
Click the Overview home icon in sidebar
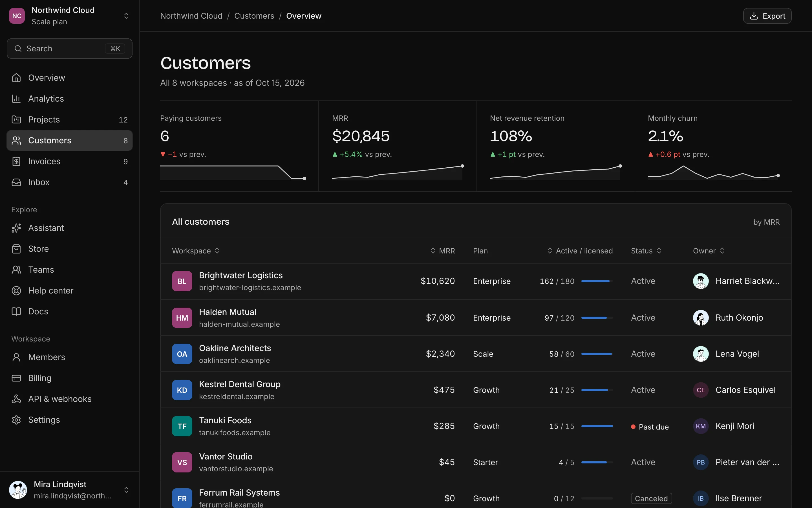click(x=16, y=78)
